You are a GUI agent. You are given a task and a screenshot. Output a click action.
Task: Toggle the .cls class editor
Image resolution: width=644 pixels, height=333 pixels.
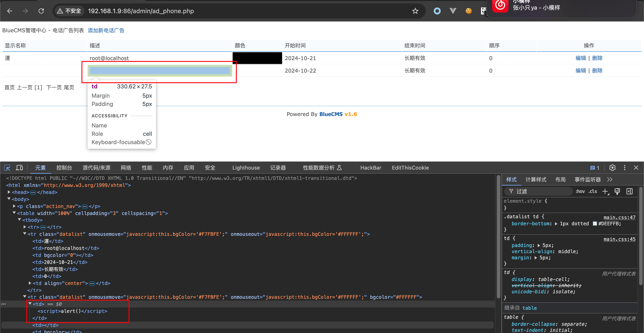coord(593,192)
